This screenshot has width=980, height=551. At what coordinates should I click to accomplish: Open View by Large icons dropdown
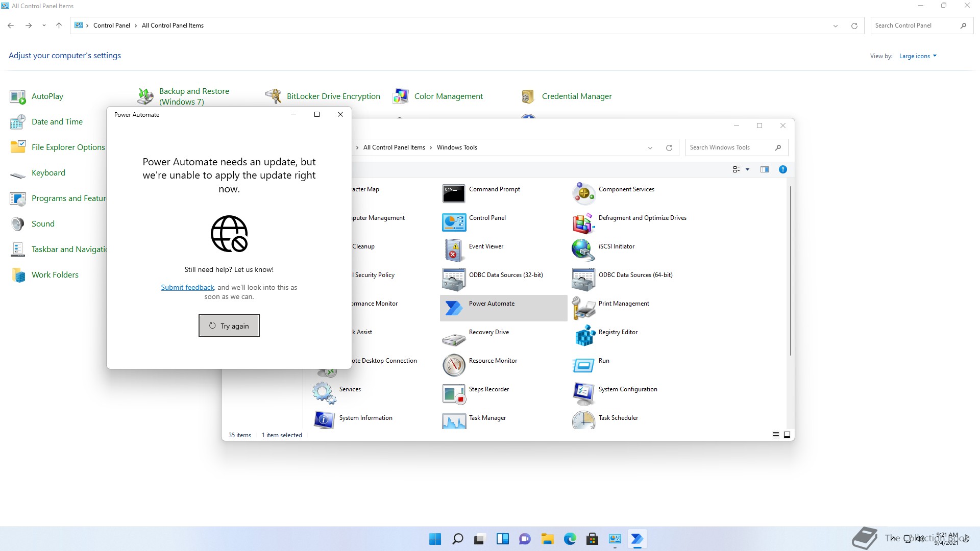pyautogui.click(x=918, y=56)
